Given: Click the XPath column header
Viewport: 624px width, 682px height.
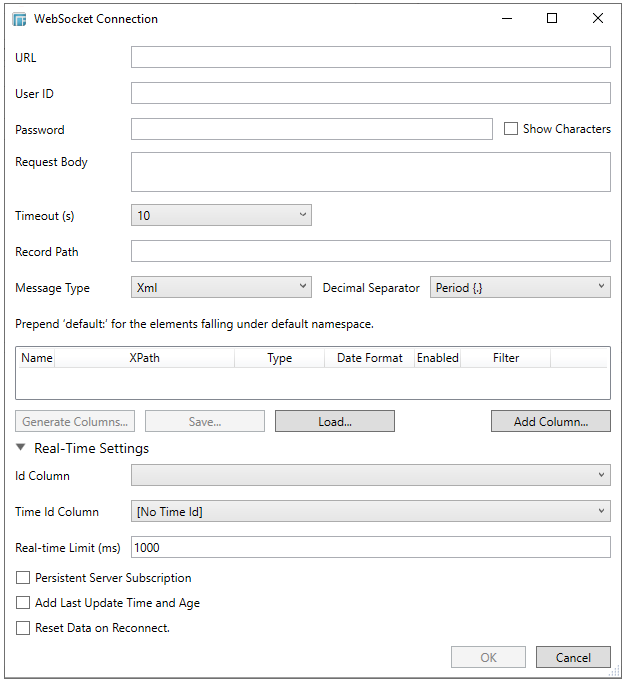Looking at the screenshot, I should (x=144, y=358).
